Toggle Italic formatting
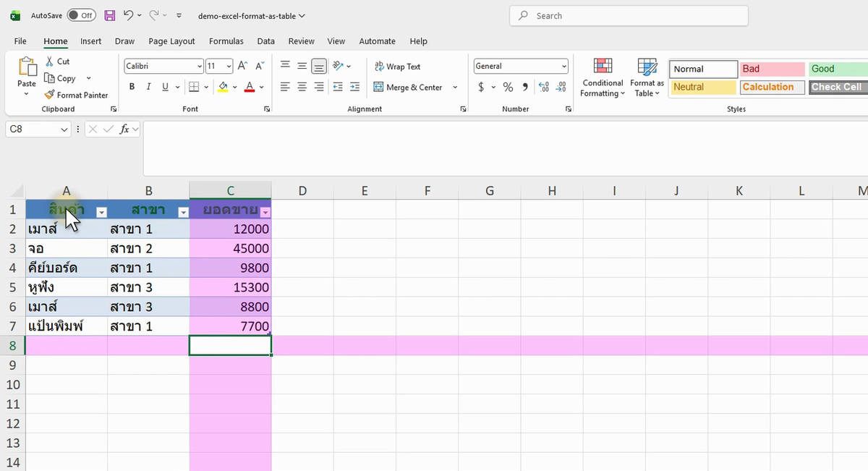Screen dimensions: 868x471 148,87
